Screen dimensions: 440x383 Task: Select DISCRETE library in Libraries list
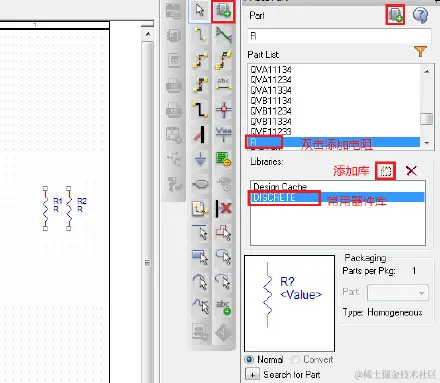pos(337,197)
